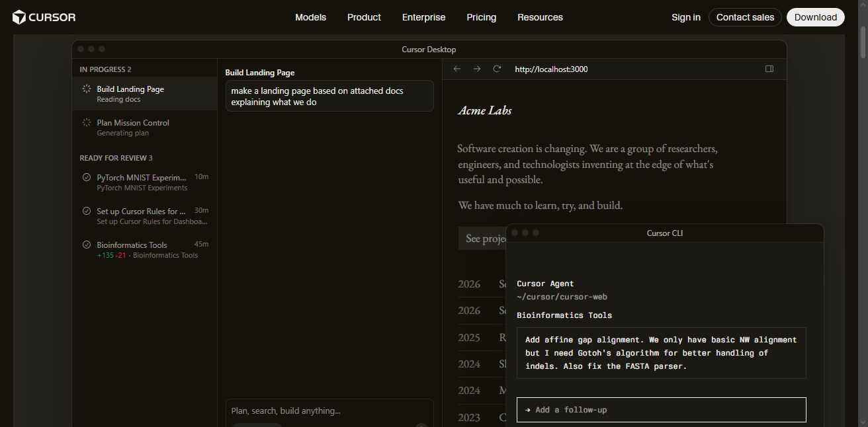This screenshot has width=868, height=427.
Task: Open the Product menu
Action: [x=364, y=17]
